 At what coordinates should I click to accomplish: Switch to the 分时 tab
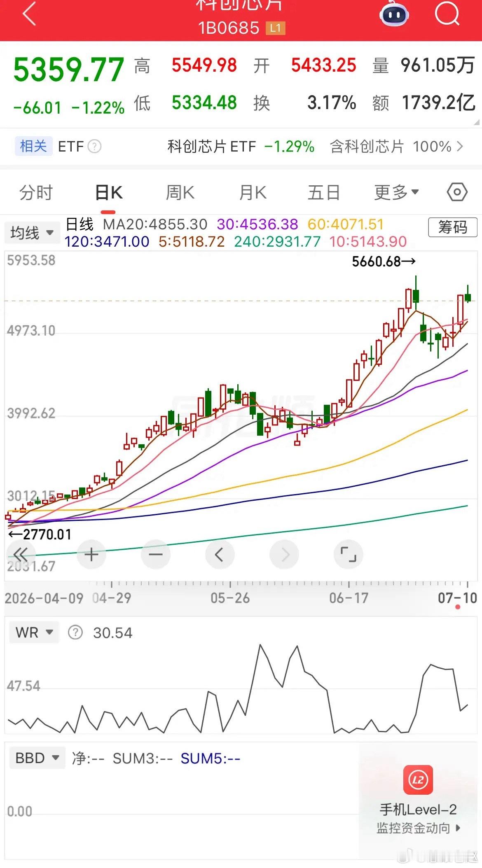(x=36, y=192)
